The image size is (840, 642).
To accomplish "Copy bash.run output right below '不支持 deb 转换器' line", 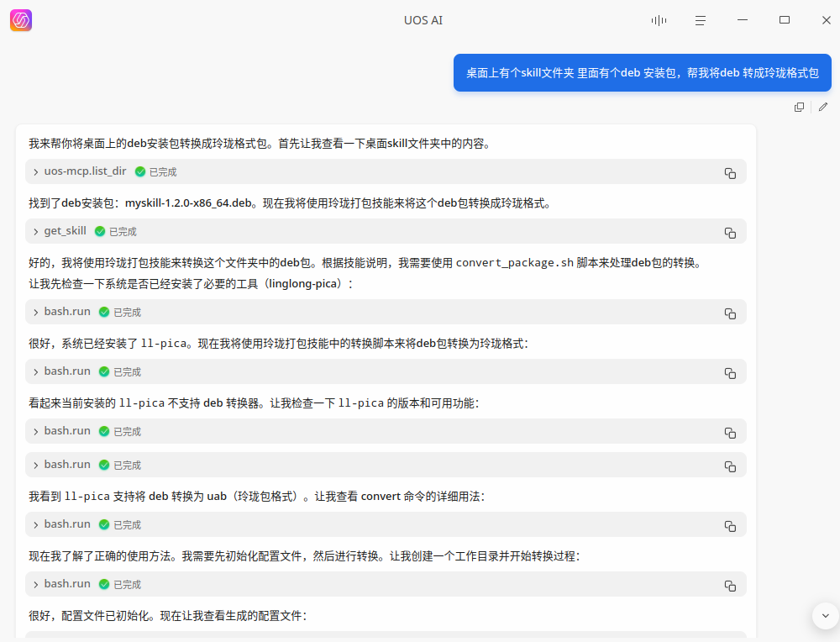I will [x=730, y=433].
